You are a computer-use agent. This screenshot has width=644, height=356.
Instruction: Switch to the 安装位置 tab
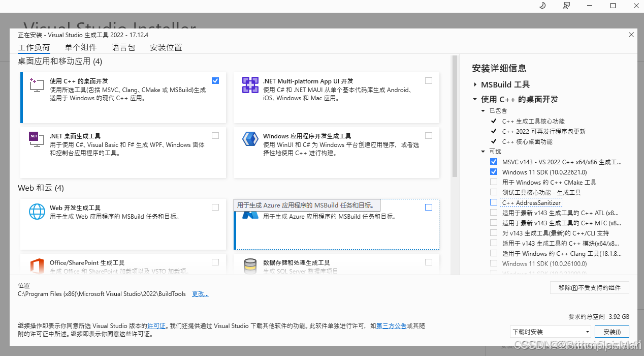pos(166,48)
